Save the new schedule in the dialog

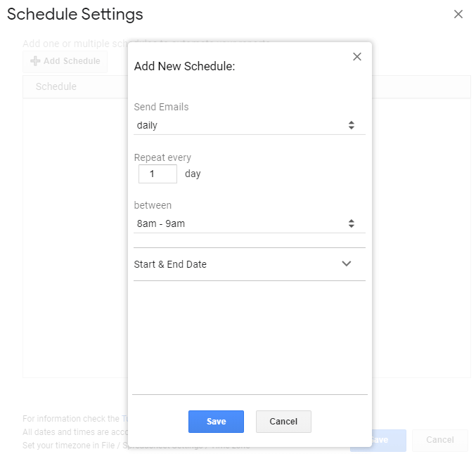coord(216,422)
